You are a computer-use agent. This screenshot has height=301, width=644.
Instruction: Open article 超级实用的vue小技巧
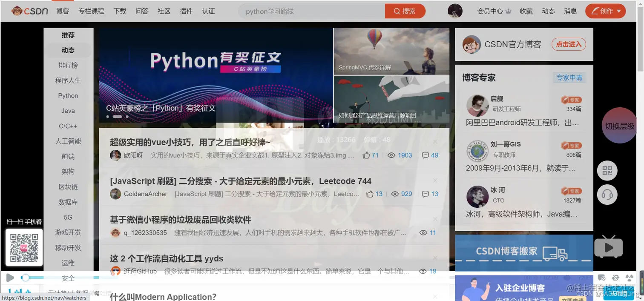tap(190, 142)
